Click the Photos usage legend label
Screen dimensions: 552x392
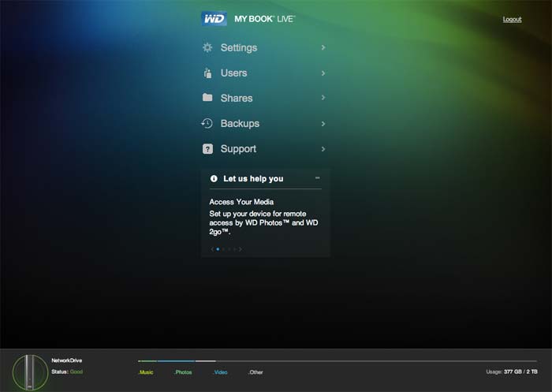[x=183, y=371]
